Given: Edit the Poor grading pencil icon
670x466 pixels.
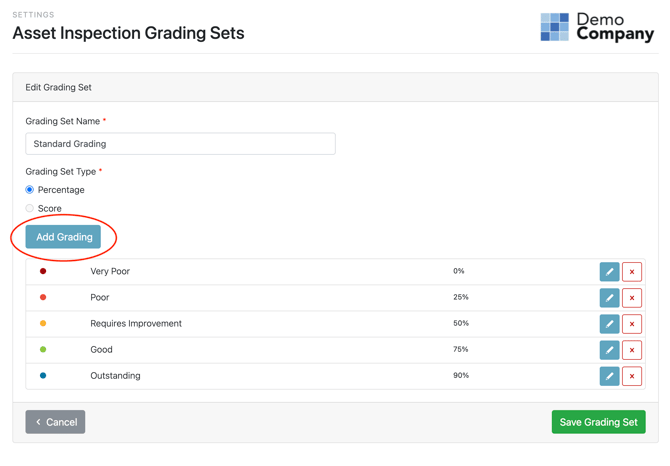Looking at the screenshot, I should click(609, 298).
